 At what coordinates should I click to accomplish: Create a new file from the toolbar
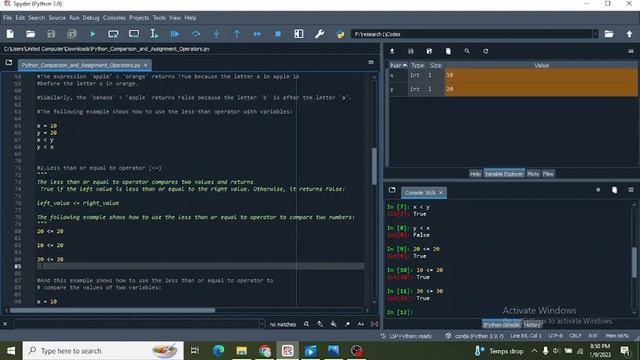point(10,34)
